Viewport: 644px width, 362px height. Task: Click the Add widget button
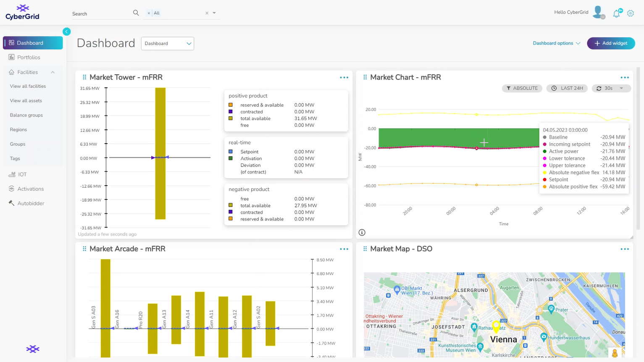pos(611,43)
